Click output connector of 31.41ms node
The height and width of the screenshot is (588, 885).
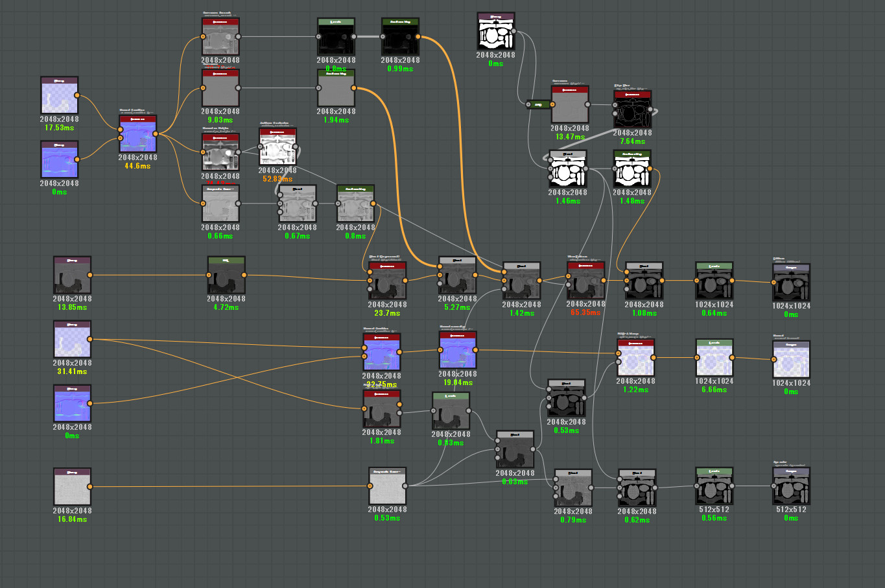click(89, 339)
